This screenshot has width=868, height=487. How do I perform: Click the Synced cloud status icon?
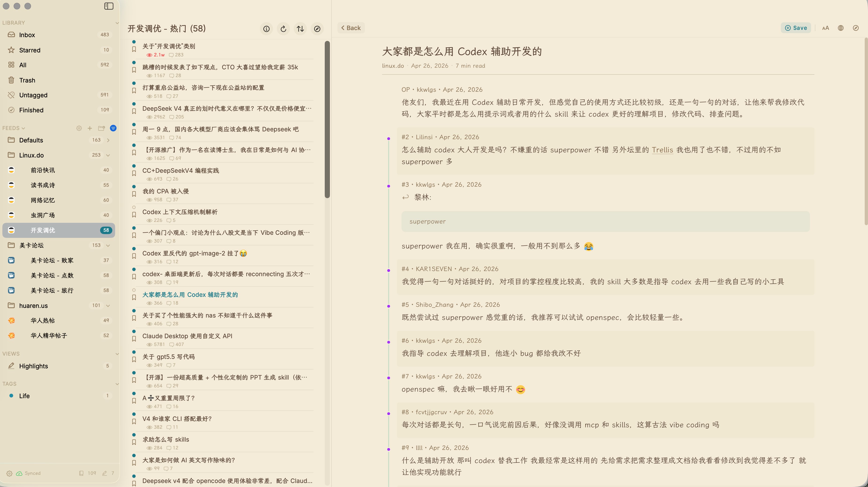[19, 473]
